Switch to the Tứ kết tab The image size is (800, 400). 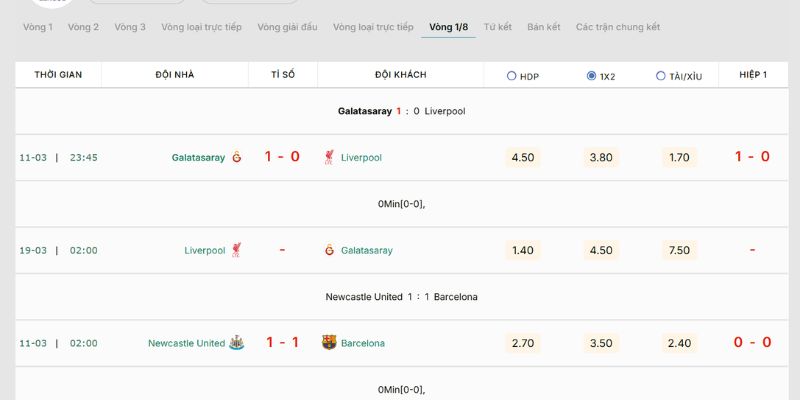click(497, 27)
